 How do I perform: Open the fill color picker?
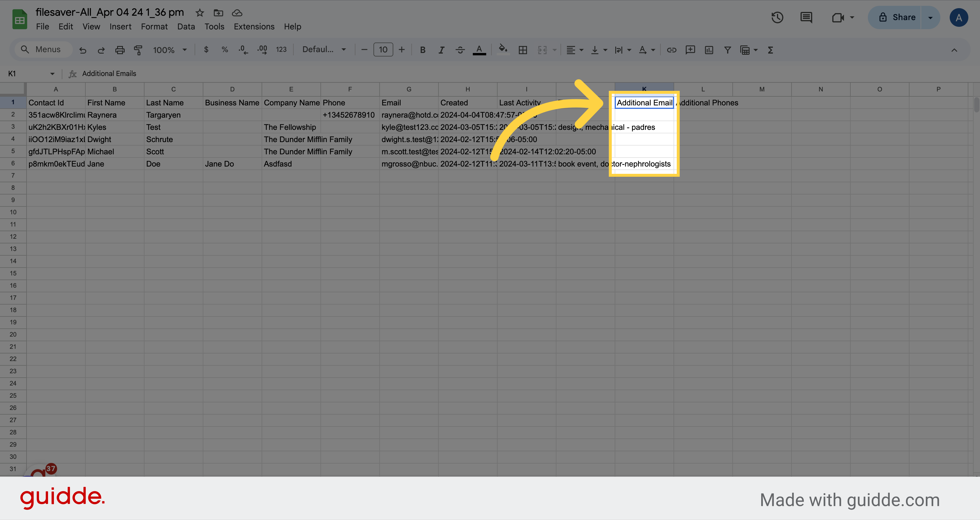pos(503,50)
